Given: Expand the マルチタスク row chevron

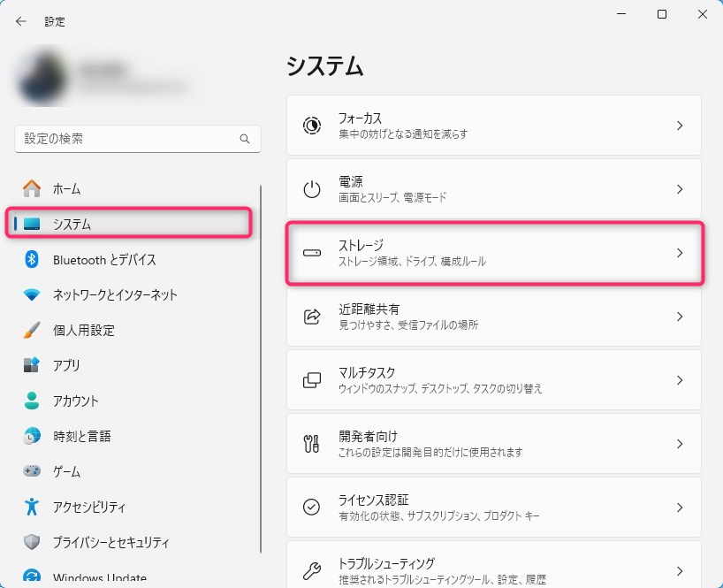Looking at the screenshot, I should pyautogui.click(x=680, y=380).
